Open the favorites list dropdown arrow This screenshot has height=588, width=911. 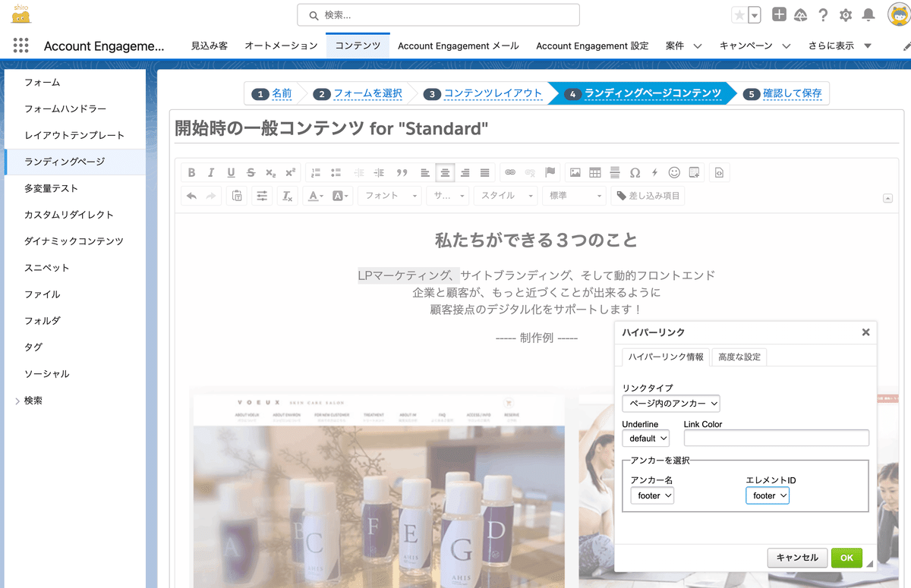(x=755, y=14)
